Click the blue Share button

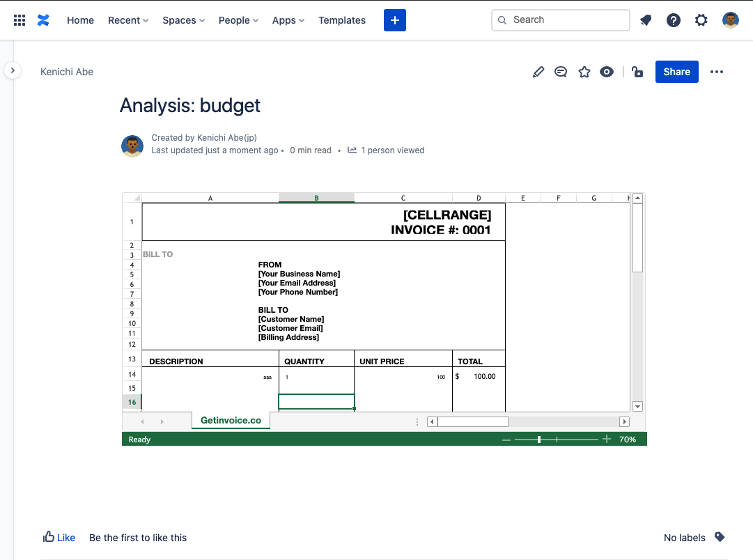tap(676, 72)
